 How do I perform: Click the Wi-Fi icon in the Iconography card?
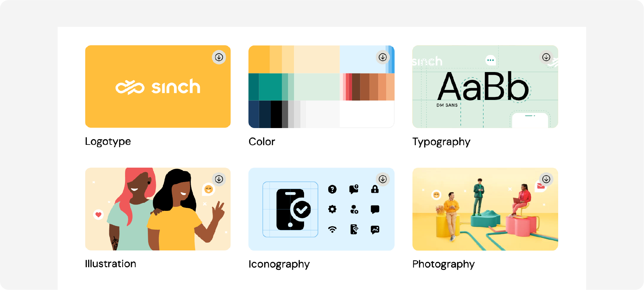(x=332, y=230)
